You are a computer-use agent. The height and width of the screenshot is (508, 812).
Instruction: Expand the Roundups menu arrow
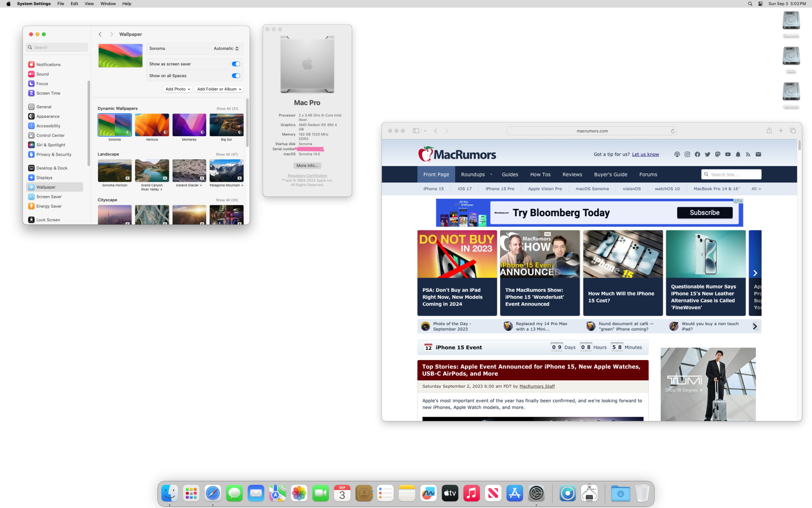click(491, 175)
